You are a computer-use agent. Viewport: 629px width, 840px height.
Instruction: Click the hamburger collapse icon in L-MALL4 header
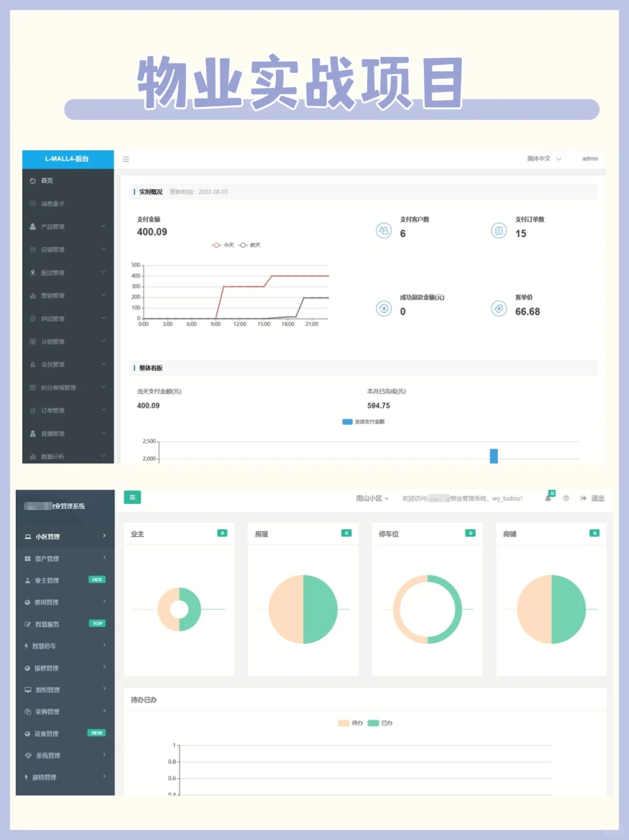(x=126, y=159)
